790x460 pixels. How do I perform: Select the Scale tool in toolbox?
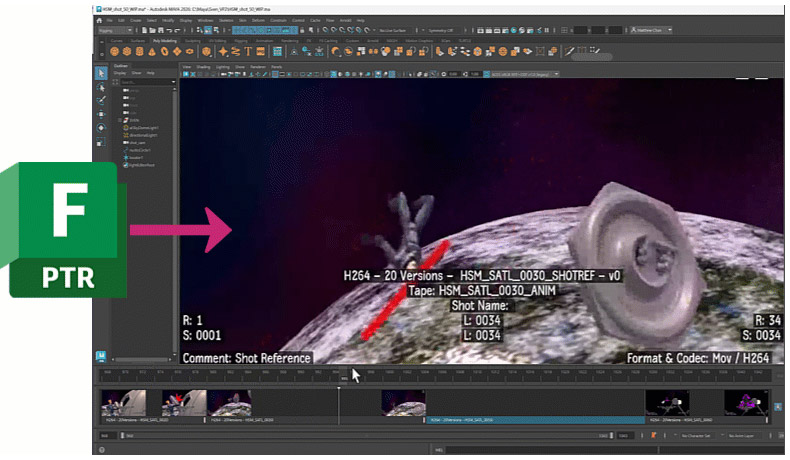[101, 142]
